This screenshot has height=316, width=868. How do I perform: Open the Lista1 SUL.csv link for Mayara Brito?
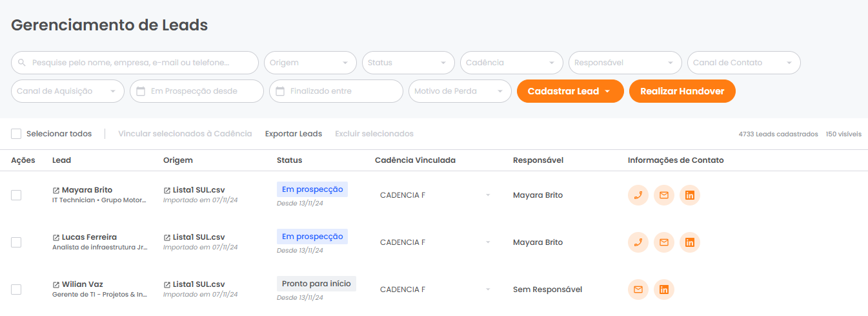tap(199, 190)
